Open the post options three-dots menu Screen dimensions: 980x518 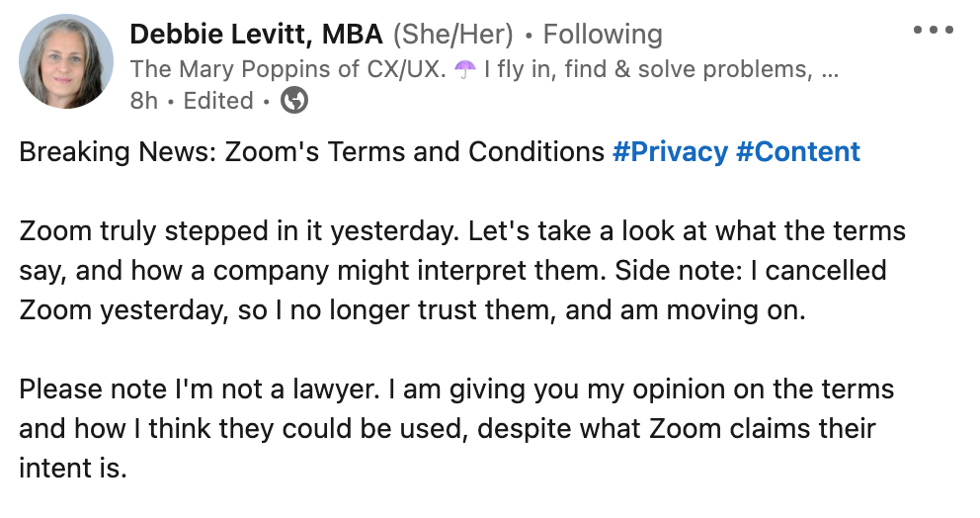(x=933, y=31)
